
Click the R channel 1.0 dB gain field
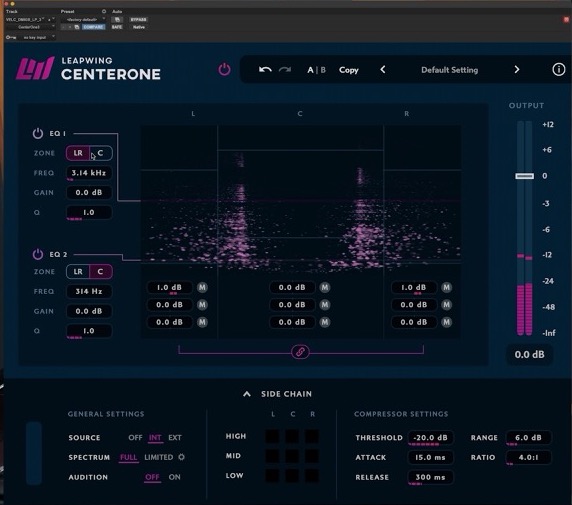[414, 288]
